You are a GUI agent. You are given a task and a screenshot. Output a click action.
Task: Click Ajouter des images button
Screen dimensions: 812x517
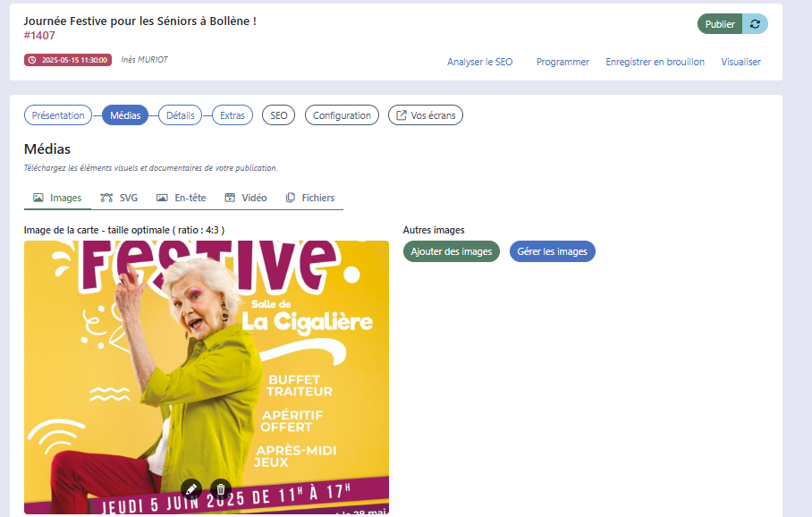tap(452, 251)
